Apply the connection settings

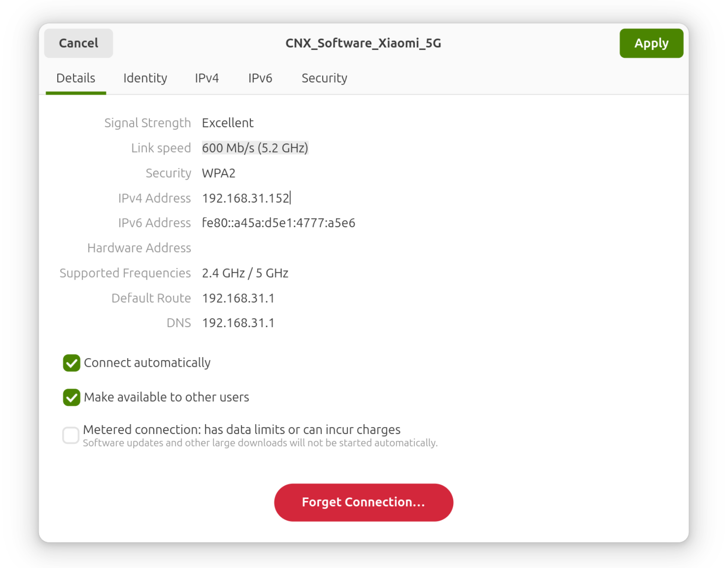[651, 43]
